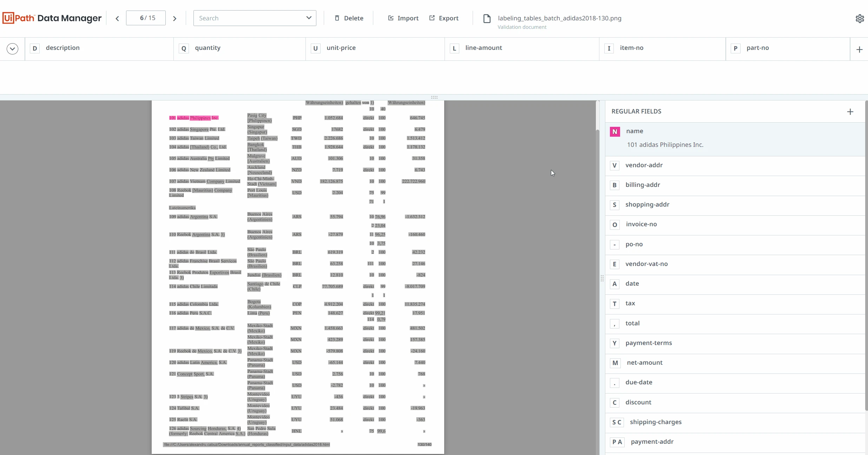
Task: Click the vertical splitter beside the fields panel
Action: pos(602,278)
